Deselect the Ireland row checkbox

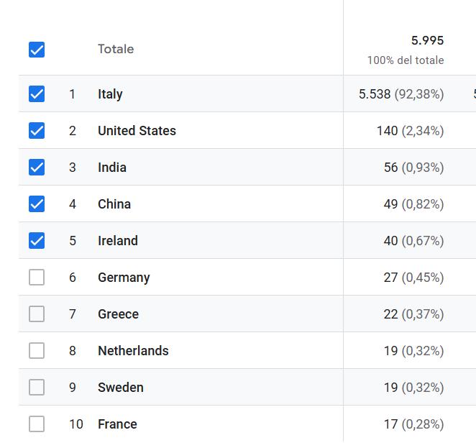[x=37, y=241]
